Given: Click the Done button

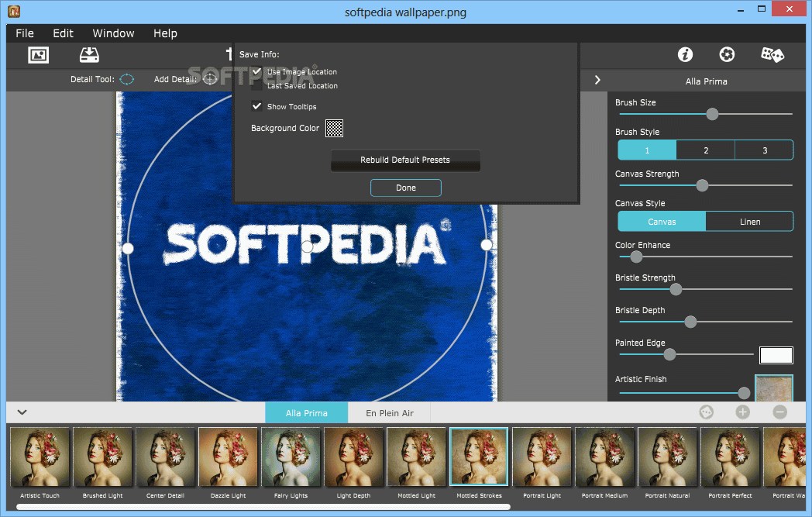Looking at the screenshot, I should (406, 188).
